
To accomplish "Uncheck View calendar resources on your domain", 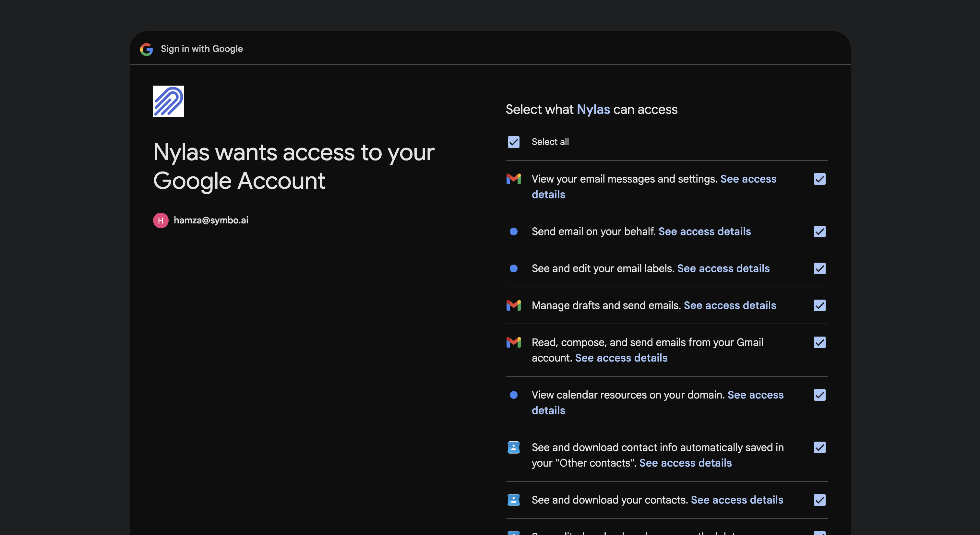I will tap(820, 395).
